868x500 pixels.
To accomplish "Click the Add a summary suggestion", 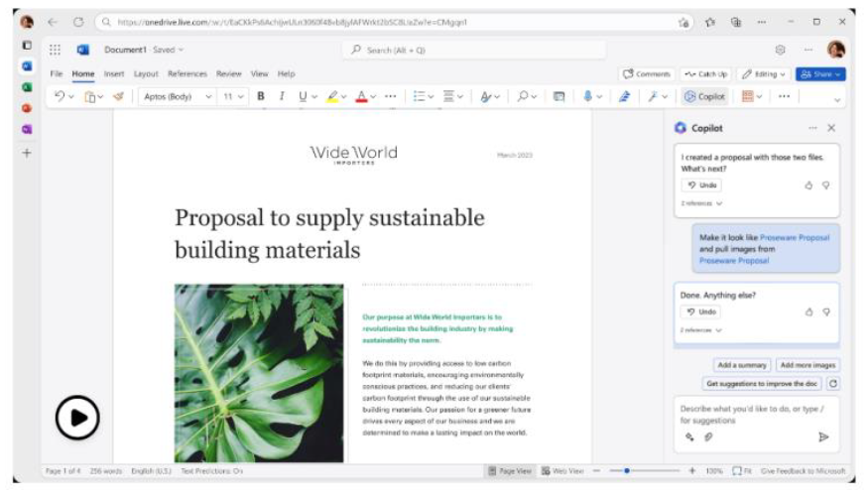I will 742,365.
